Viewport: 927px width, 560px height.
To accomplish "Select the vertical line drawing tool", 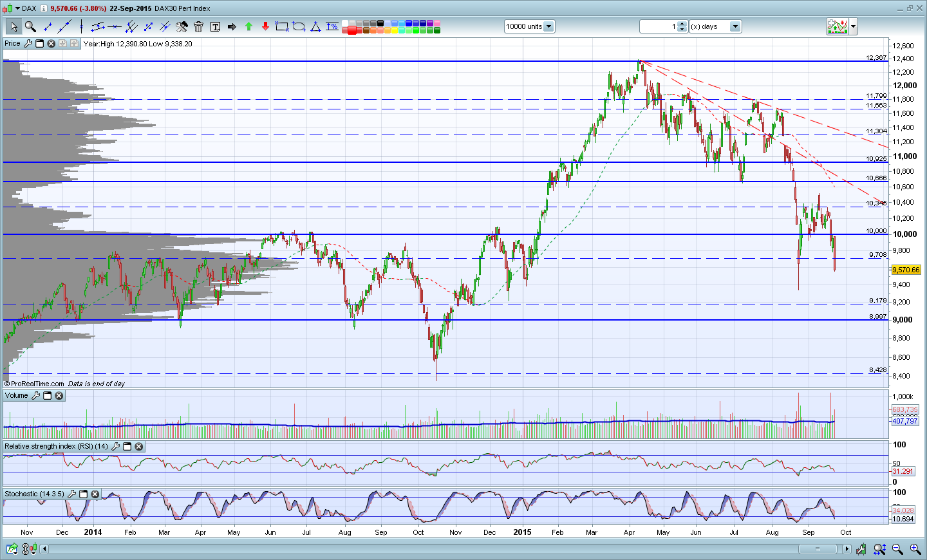I will 81,26.
